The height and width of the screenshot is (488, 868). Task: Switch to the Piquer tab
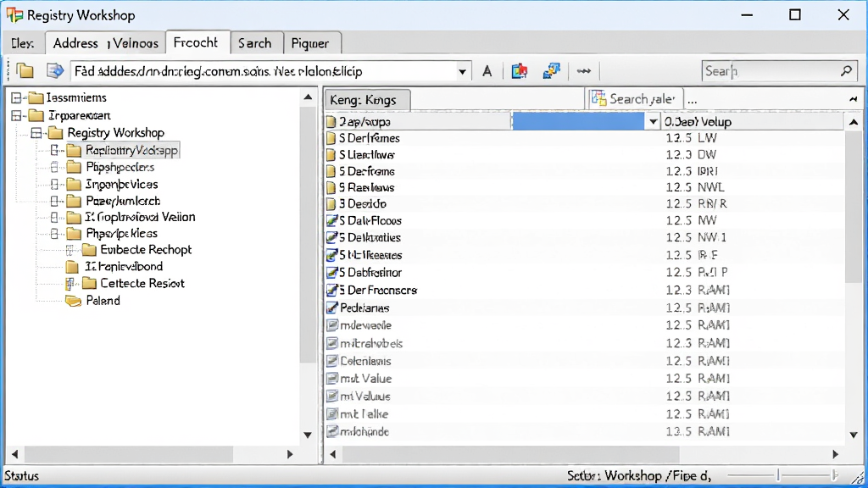[x=310, y=43]
